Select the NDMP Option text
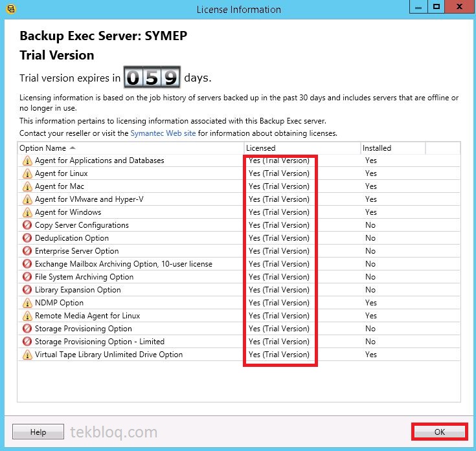Image resolution: width=476 pixels, height=451 pixels. click(59, 303)
